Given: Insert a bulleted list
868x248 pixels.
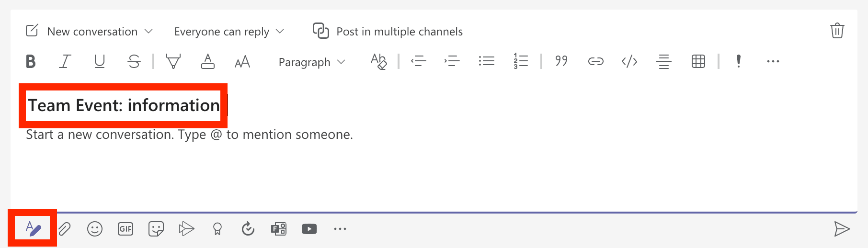Looking at the screenshot, I should 486,62.
